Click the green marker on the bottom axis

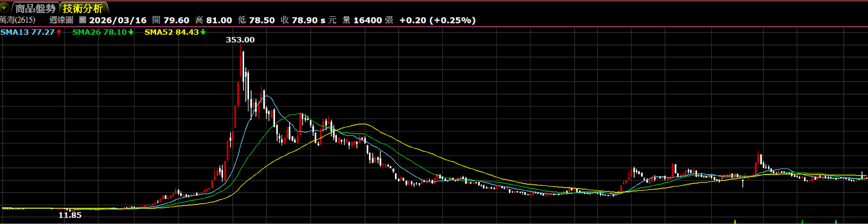[802, 221]
